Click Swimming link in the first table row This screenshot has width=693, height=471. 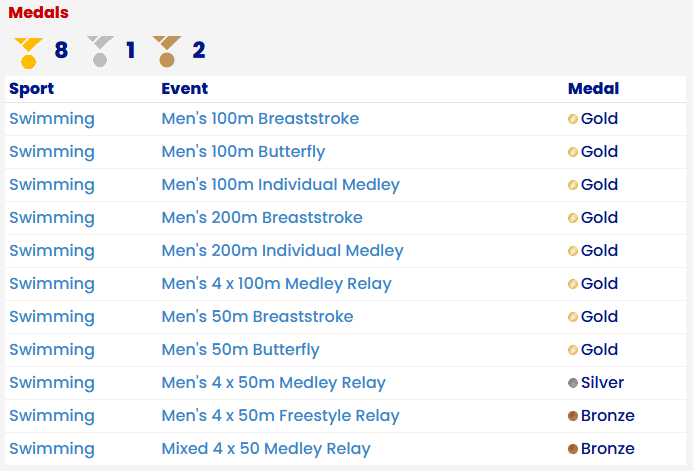(52, 118)
